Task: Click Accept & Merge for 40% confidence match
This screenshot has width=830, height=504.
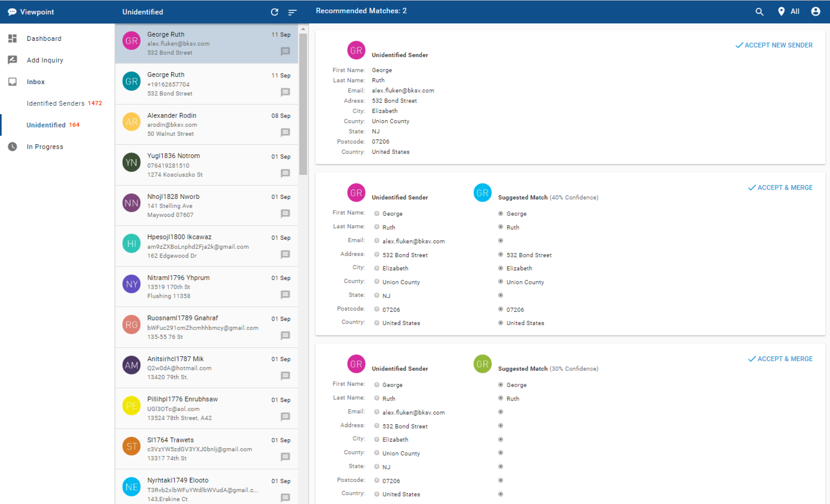Action: 780,188
